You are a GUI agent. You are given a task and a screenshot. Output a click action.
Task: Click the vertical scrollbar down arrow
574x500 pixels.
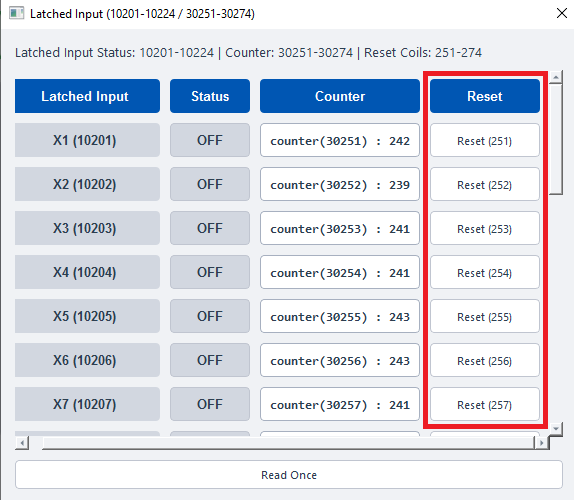click(x=556, y=428)
